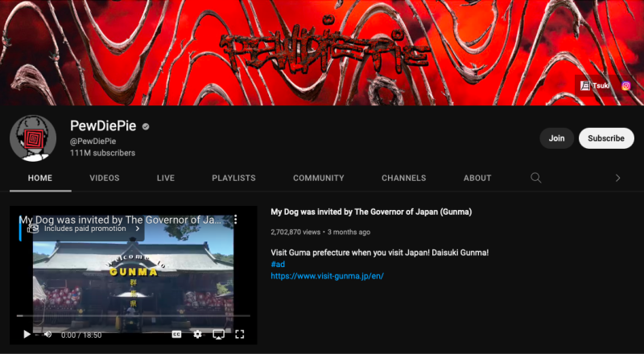Click the '111M subscribers' text

[x=102, y=153]
